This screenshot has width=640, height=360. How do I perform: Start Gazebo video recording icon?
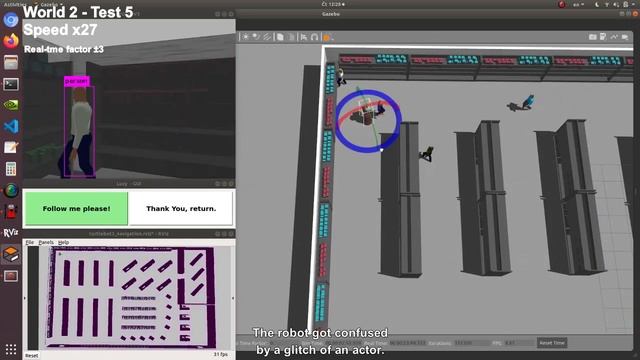click(625, 37)
